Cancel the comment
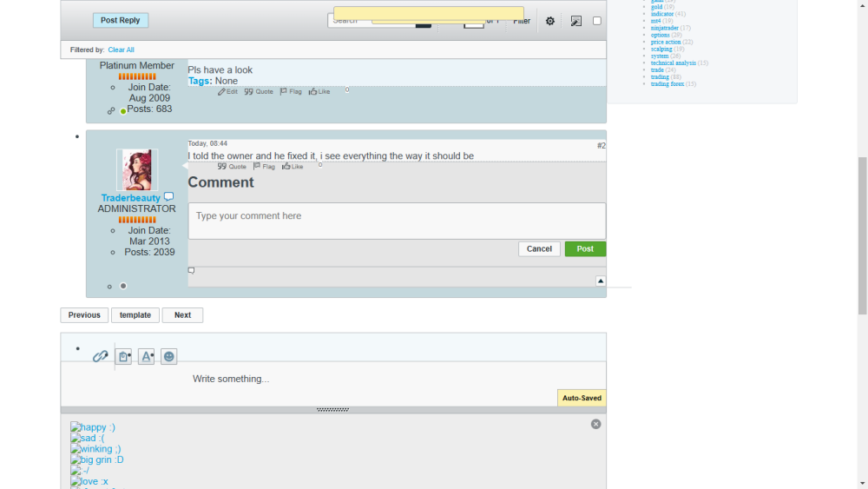The height and width of the screenshot is (489, 868). tap(539, 248)
